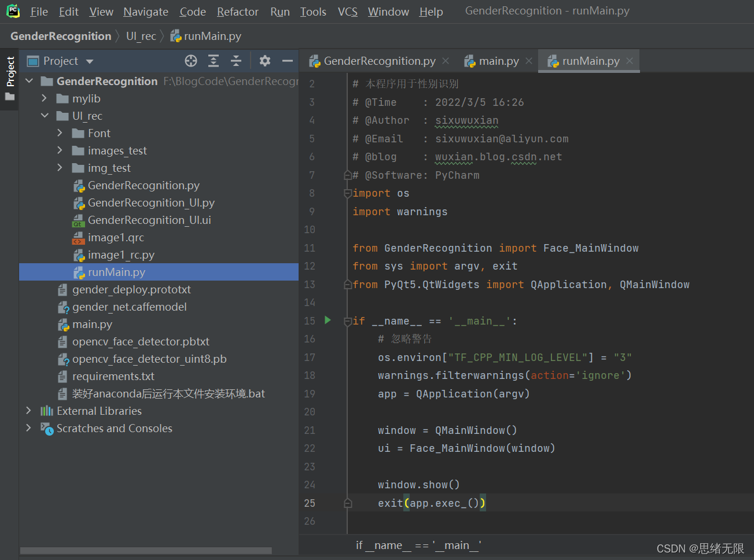Open the Code menu
The height and width of the screenshot is (560, 754).
pyautogui.click(x=193, y=12)
